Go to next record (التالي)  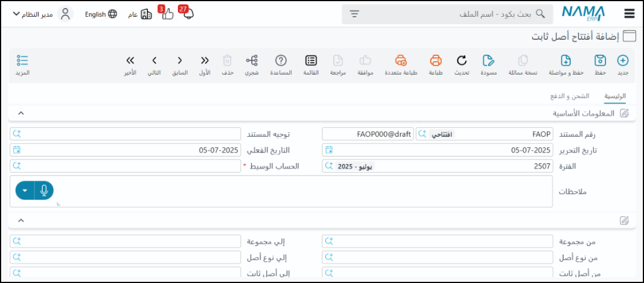click(x=154, y=61)
